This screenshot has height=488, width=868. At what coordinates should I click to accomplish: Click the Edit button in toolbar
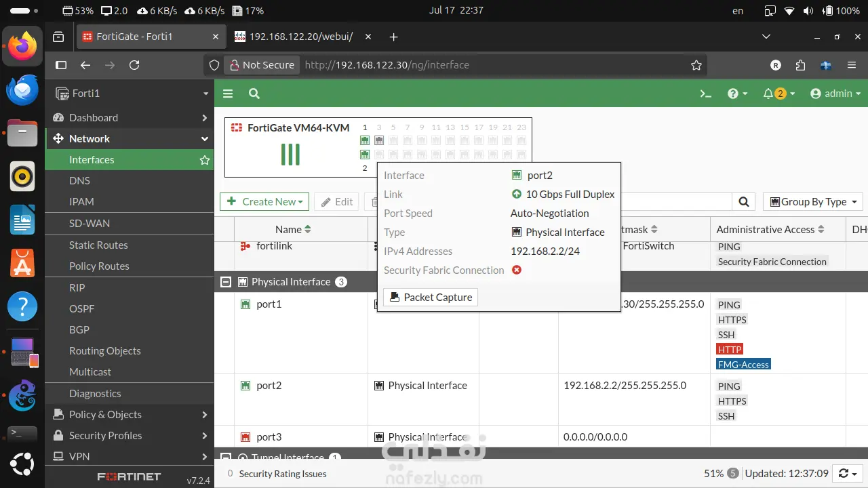pos(337,201)
